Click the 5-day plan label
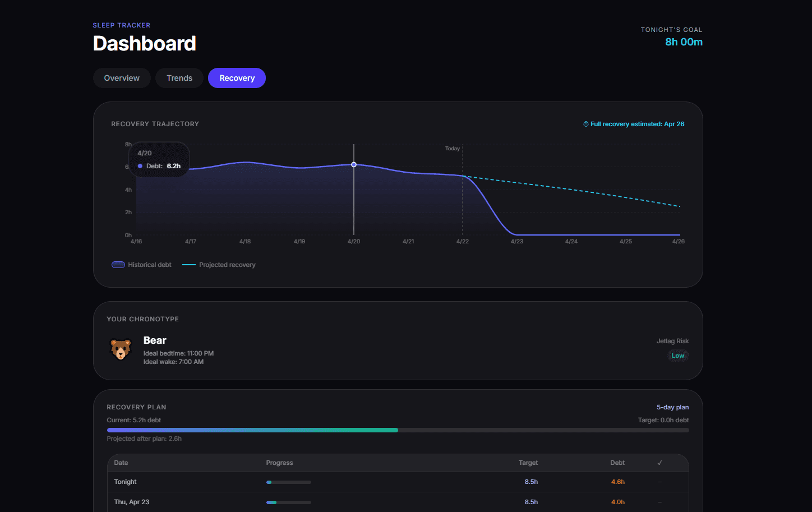This screenshot has height=512, width=812. click(x=673, y=407)
